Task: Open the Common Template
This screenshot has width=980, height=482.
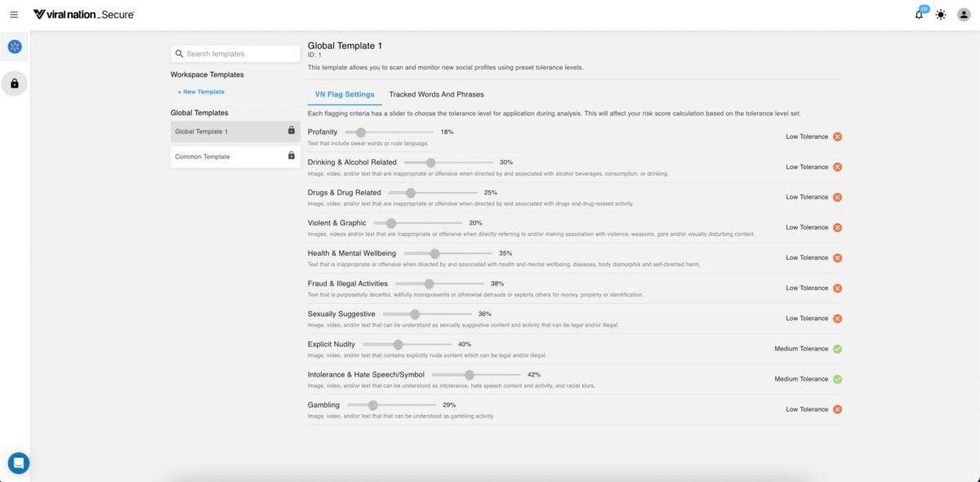Action: point(202,156)
